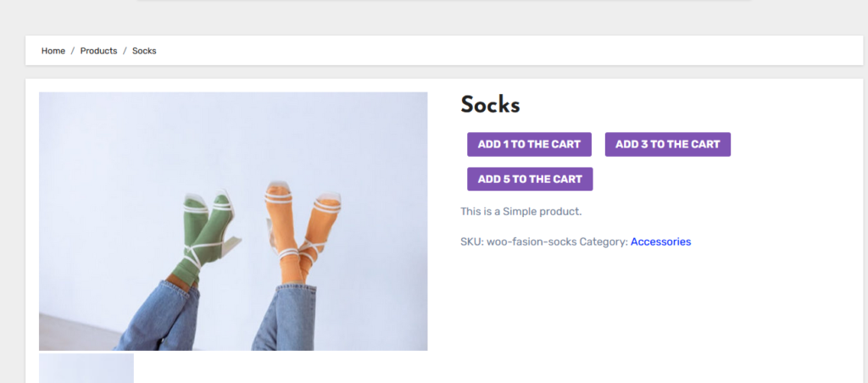
Task: Click the "Category:" label text
Action: [x=604, y=241]
